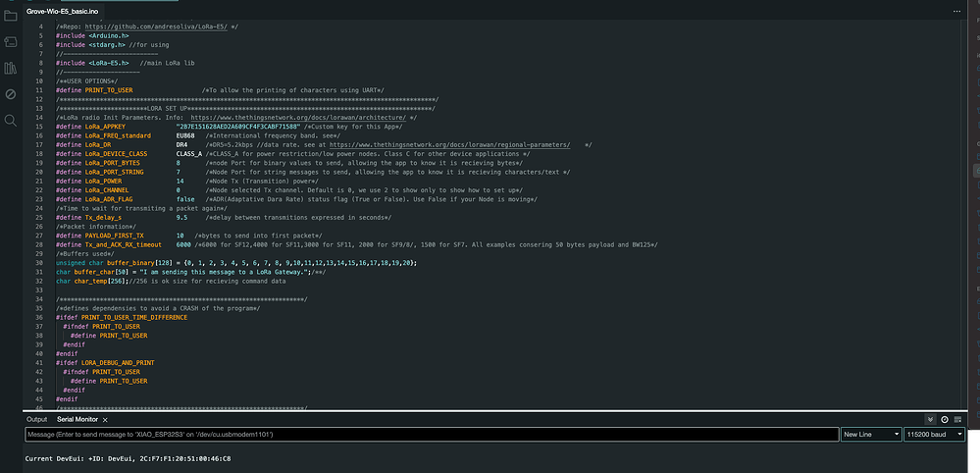The width and height of the screenshot is (980, 473).
Task: Select the Serial Monitor tab
Action: click(77, 419)
